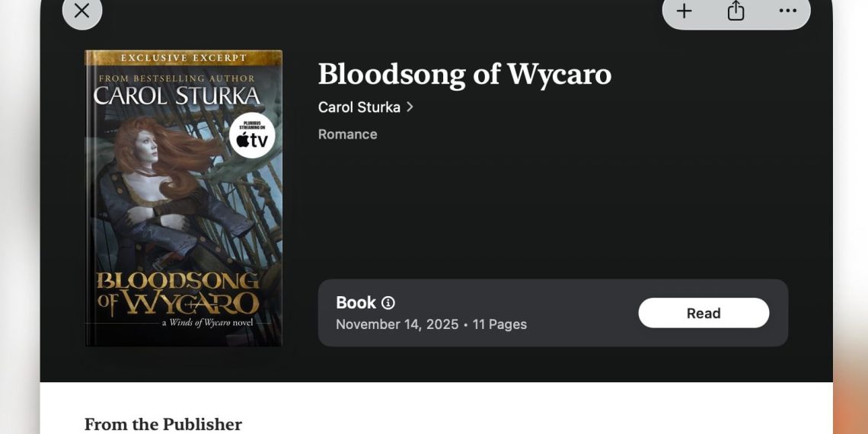Viewport: 868px width, 434px height.
Task: Expand the chevron next to Carol Sturka
Action: 410,107
